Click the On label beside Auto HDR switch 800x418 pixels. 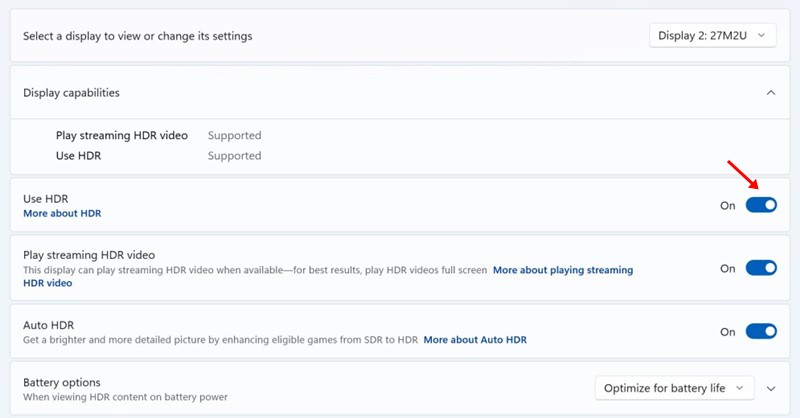[x=727, y=332]
